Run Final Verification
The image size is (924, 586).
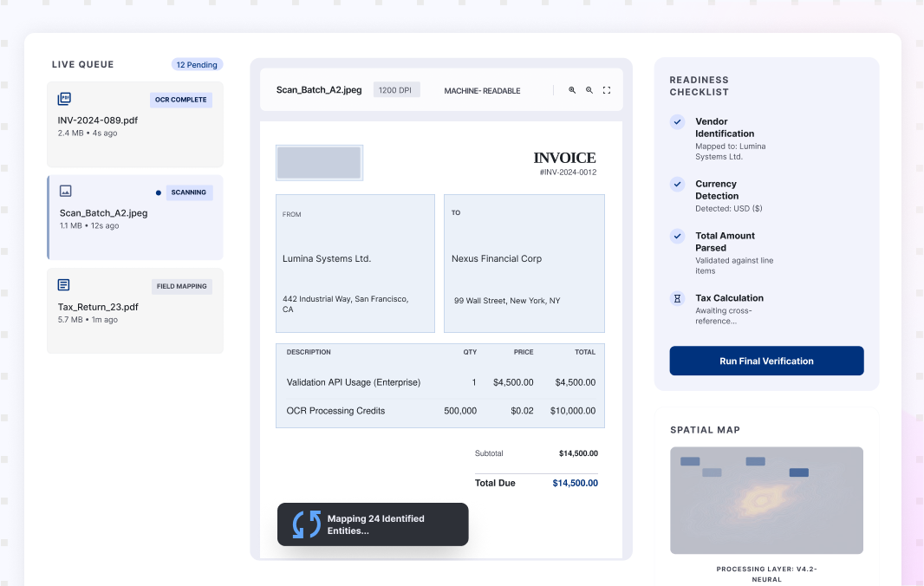click(766, 361)
